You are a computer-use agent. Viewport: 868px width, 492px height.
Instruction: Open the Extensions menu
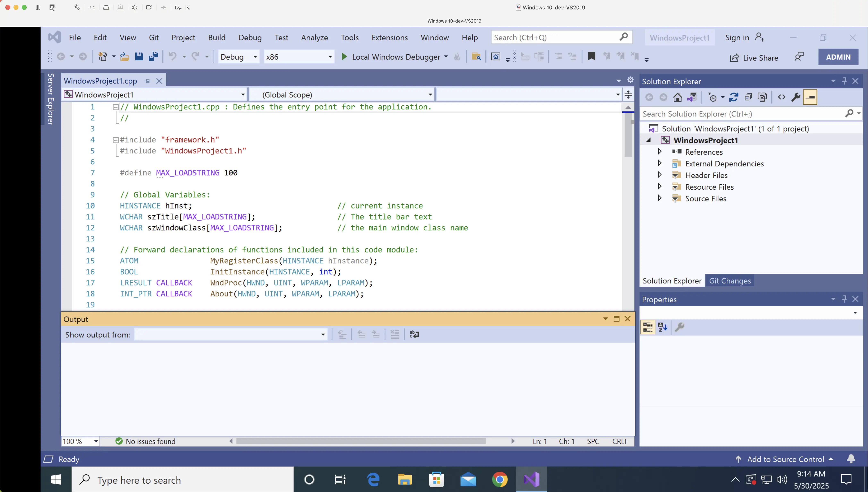pyautogui.click(x=390, y=38)
